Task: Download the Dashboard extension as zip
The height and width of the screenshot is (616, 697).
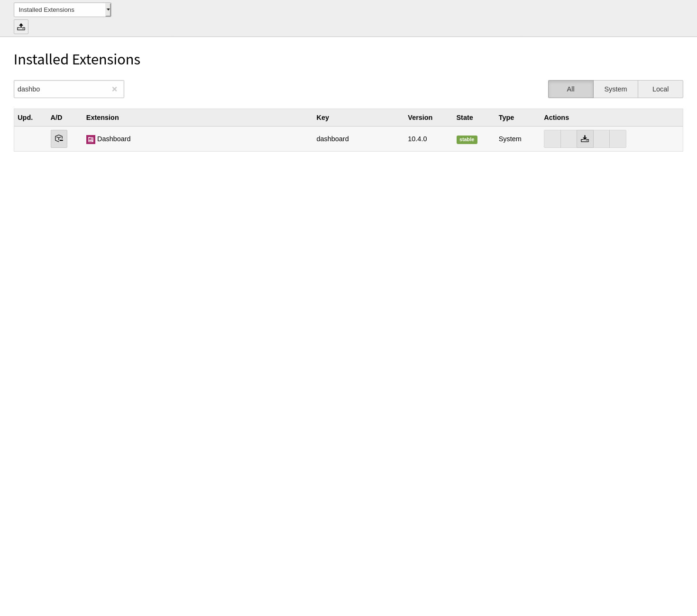Action: (585, 139)
